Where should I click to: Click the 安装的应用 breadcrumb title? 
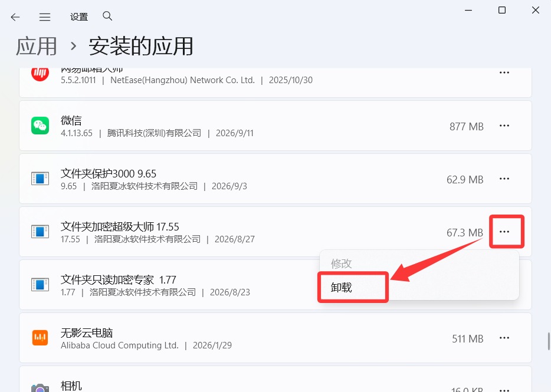tap(141, 46)
